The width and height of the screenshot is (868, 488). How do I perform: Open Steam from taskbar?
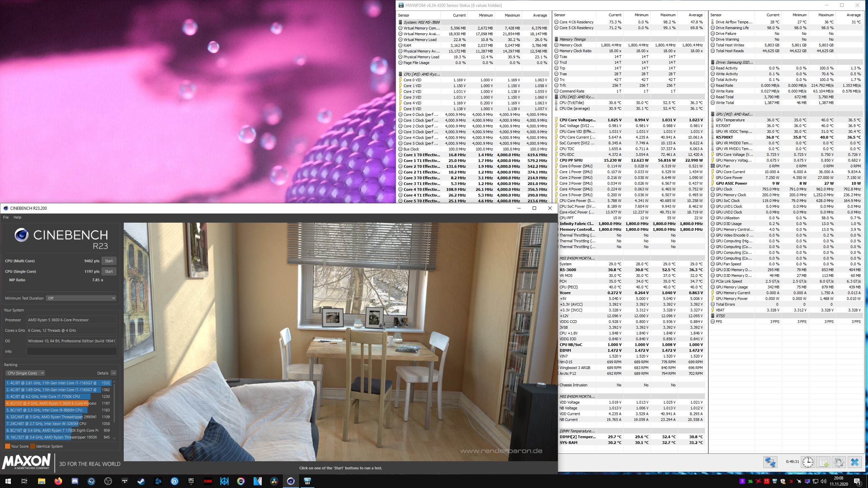(x=141, y=481)
